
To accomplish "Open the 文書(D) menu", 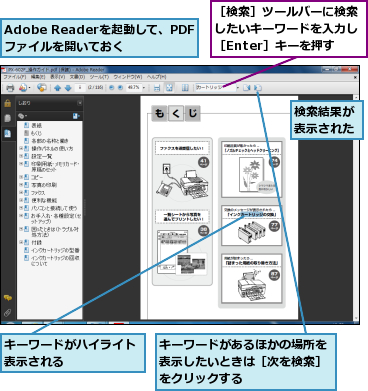I will pyautogui.click(x=77, y=77).
